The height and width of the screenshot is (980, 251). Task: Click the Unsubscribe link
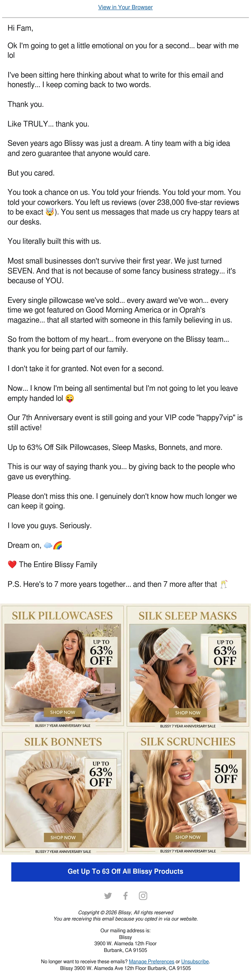tap(195, 961)
